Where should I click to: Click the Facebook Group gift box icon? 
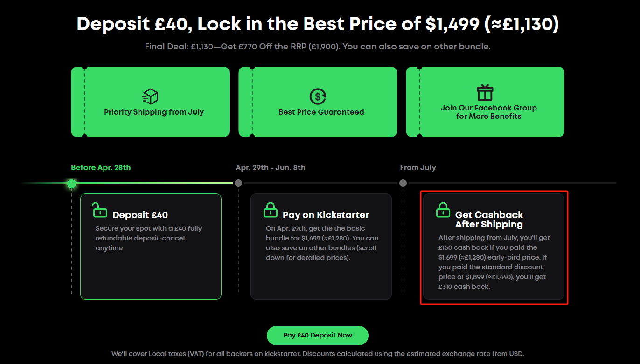pyautogui.click(x=485, y=93)
